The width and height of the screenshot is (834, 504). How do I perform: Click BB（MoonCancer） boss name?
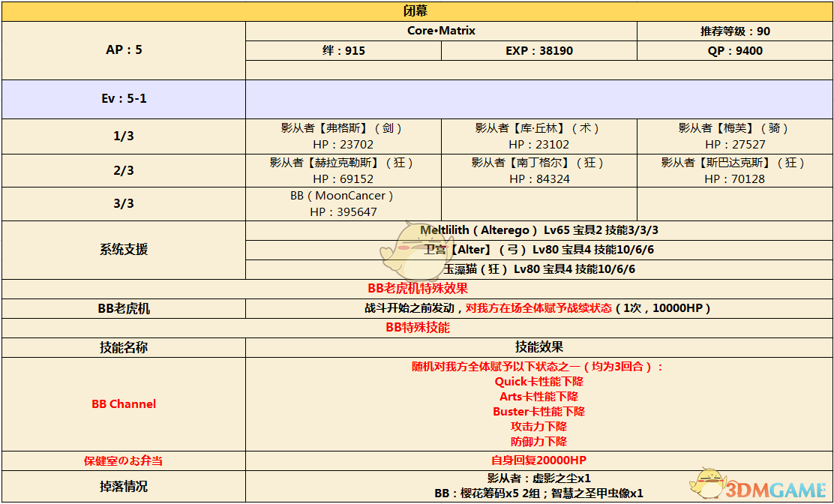pyautogui.click(x=343, y=196)
